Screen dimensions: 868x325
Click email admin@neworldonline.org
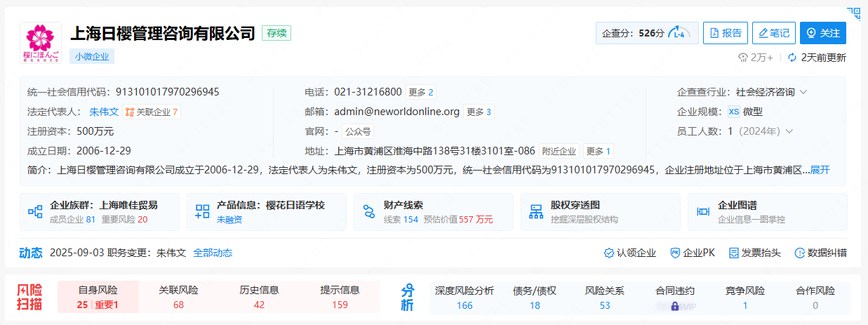[x=396, y=112]
